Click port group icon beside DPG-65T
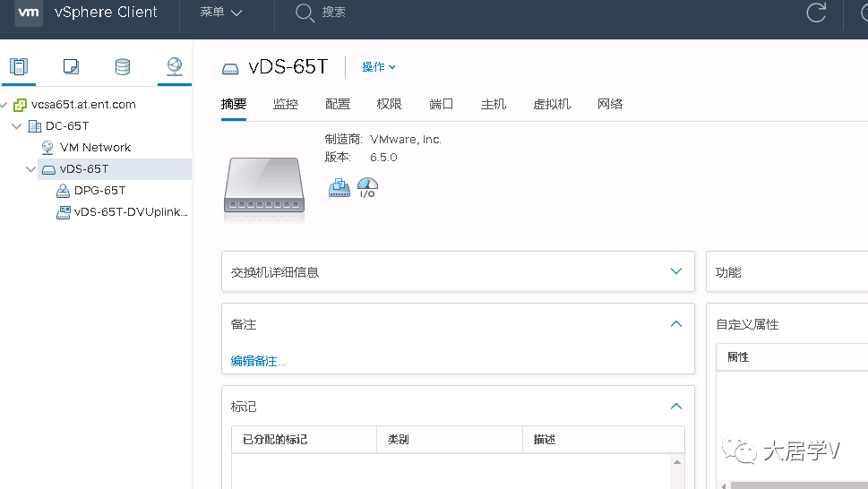868x489 pixels. (63, 191)
